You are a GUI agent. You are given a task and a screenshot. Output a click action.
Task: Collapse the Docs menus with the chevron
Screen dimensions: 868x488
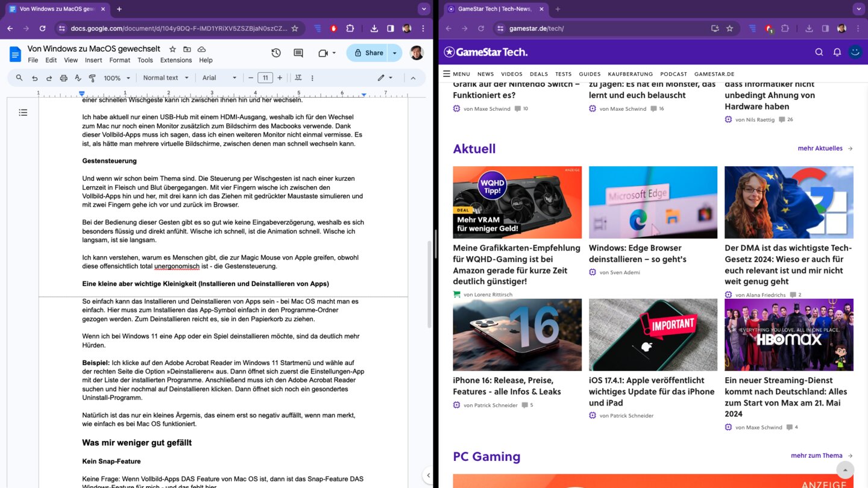(x=413, y=78)
